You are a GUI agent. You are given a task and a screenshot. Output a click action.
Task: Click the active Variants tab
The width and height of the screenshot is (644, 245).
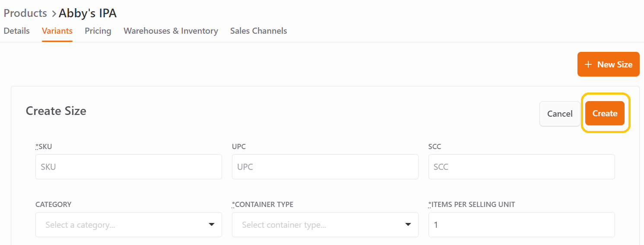(57, 31)
